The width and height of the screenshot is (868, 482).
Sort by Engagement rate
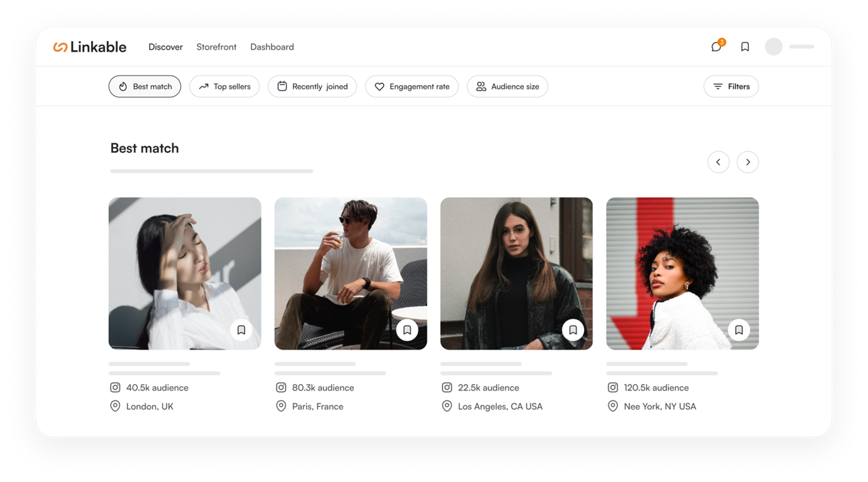pos(412,86)
